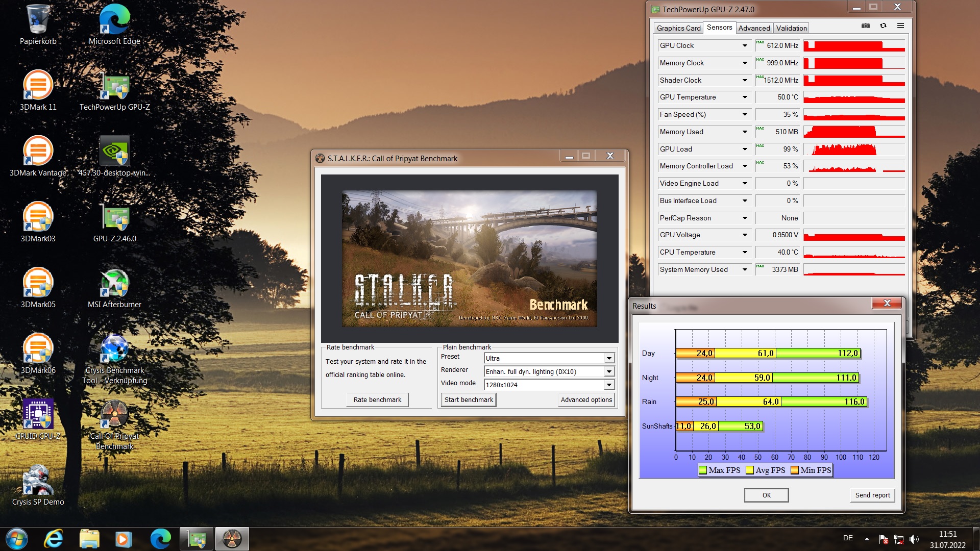Click Start benchmark button
Screen dimensions: 980x551
coord(469,399)
